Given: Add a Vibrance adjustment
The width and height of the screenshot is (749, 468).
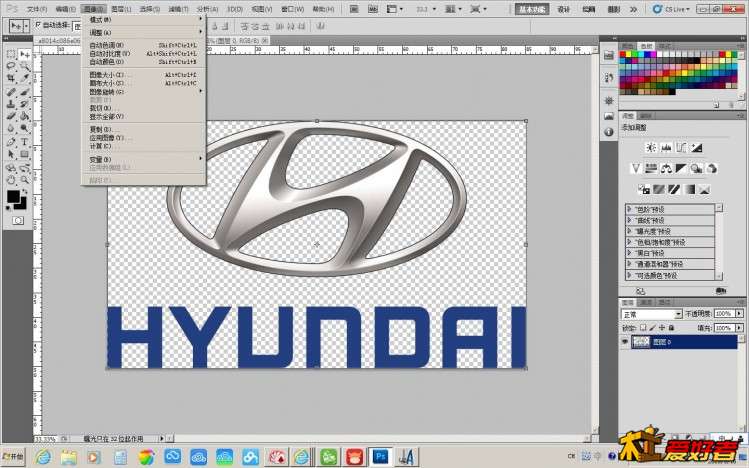Looking at the screenshot, I should pos(636,168).
